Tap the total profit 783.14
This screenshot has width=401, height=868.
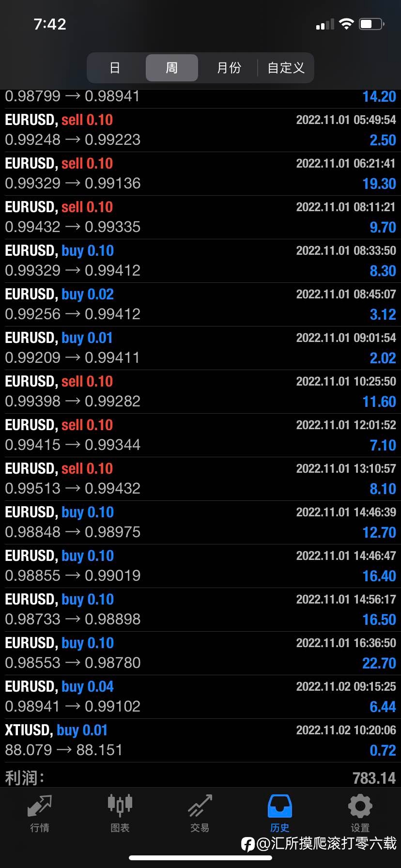pos(374,778)
